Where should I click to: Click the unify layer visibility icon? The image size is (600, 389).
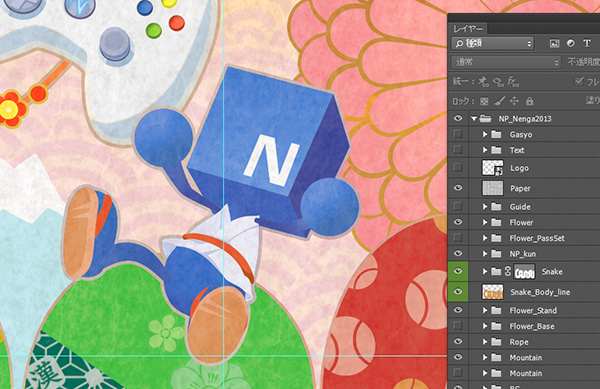pos(498,81)
